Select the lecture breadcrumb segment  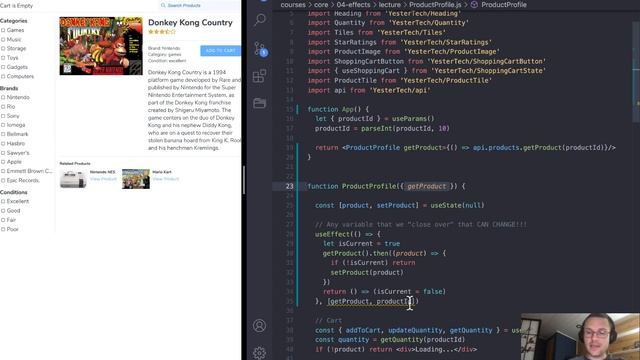point(390,4)
